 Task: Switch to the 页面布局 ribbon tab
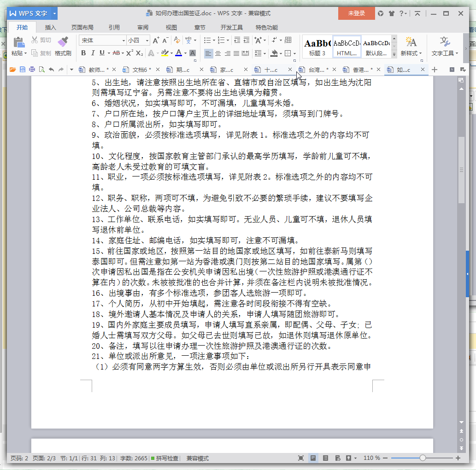pos(82,27)
